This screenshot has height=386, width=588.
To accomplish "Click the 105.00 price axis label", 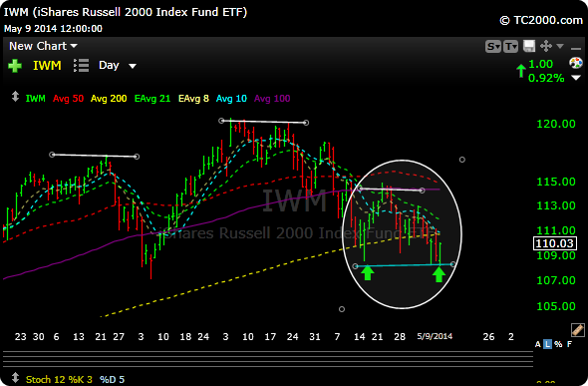I will pos(556,306).
